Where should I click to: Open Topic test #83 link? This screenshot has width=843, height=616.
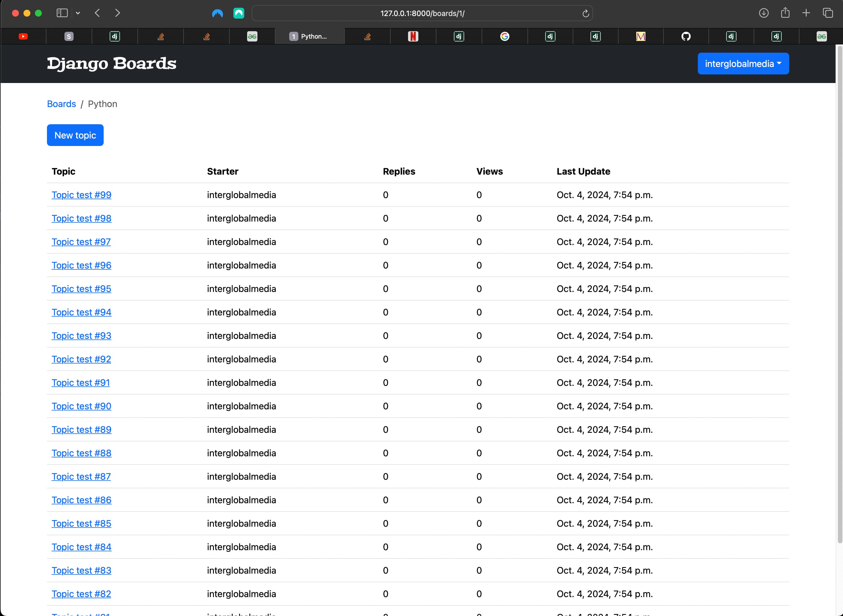(x=81, y=571)
